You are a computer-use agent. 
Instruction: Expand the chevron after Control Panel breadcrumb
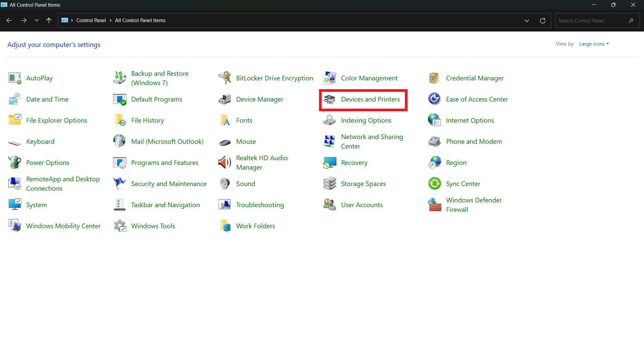110,20
